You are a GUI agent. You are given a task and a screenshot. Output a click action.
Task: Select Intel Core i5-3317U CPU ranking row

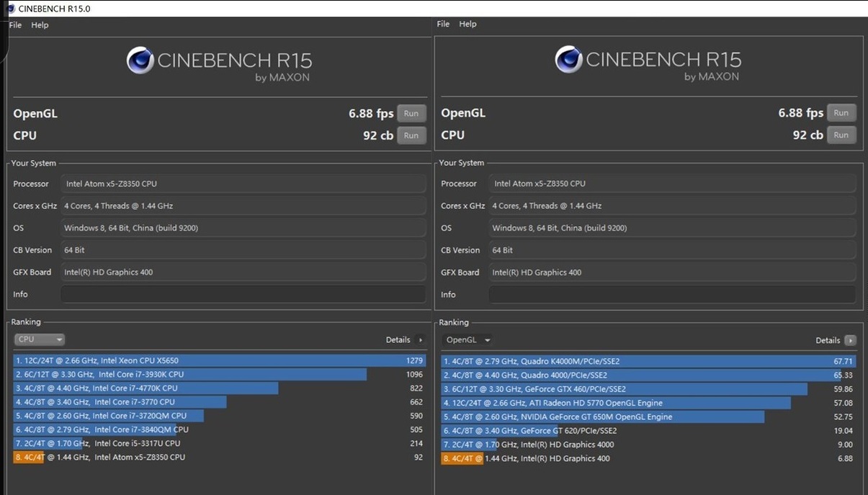pyautogui.click(x=220, y=443)
